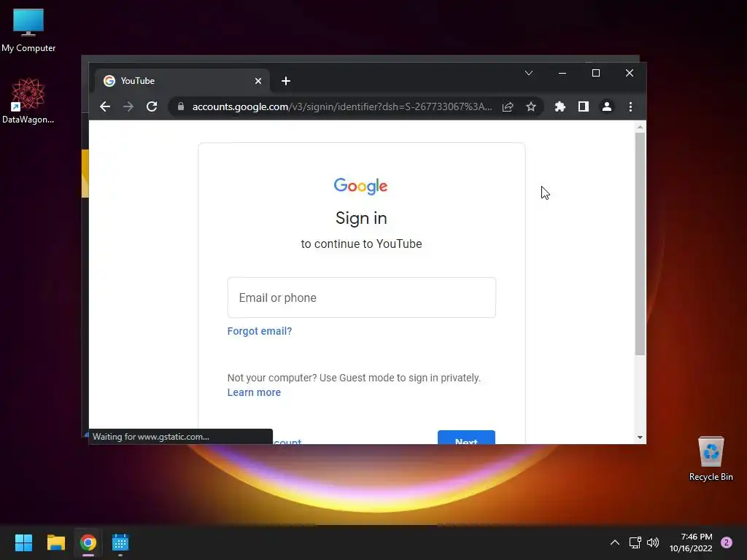The width and height of the screenshot is (747, 560).
Task: Reload the Google sign-in page
Action: click(152, 106)
